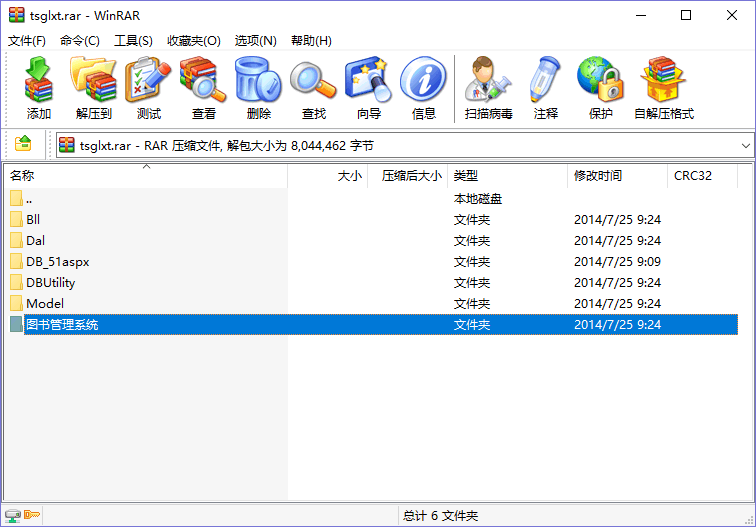The width and height of the screenshot is (756, 527).
Task: Sort by CRC32 column header
Action: click(702, 176)
